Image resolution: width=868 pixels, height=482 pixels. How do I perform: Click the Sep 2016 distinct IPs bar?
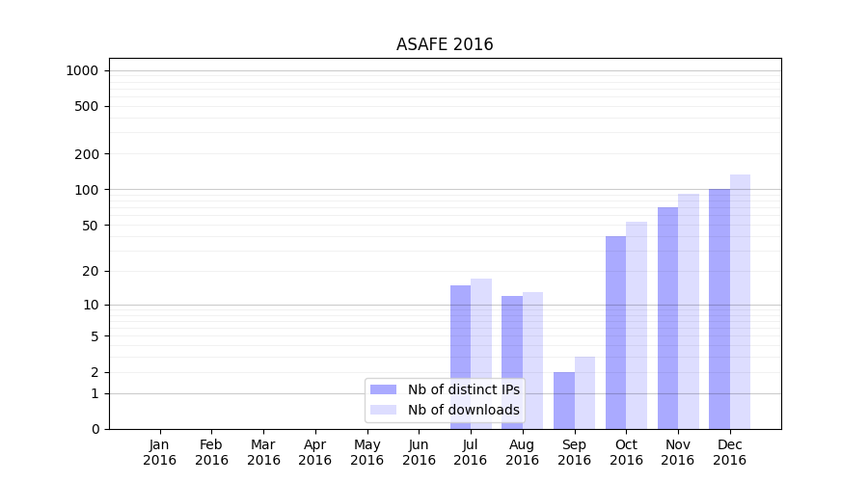point(564,400)
